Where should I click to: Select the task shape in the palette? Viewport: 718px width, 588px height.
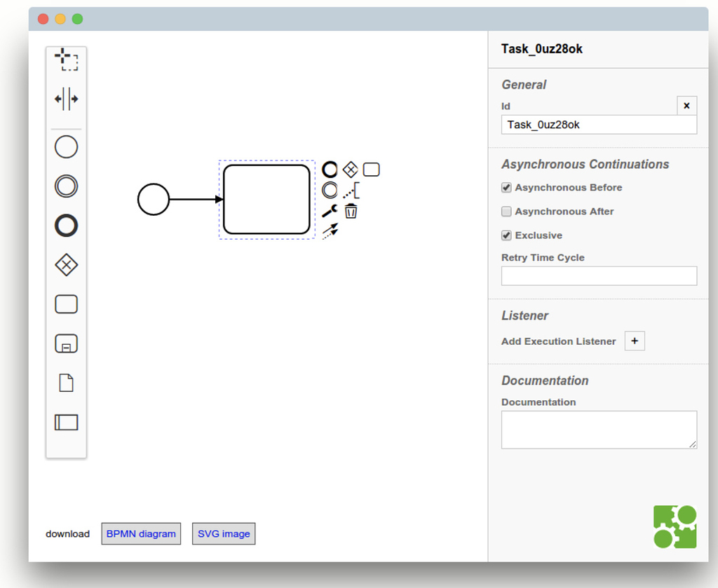click(66, 303)
